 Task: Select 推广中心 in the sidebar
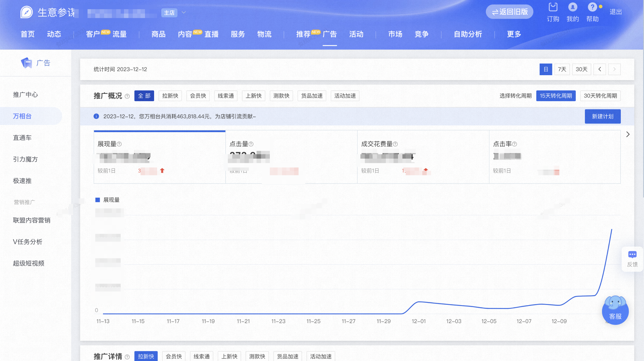click(25, 95)
